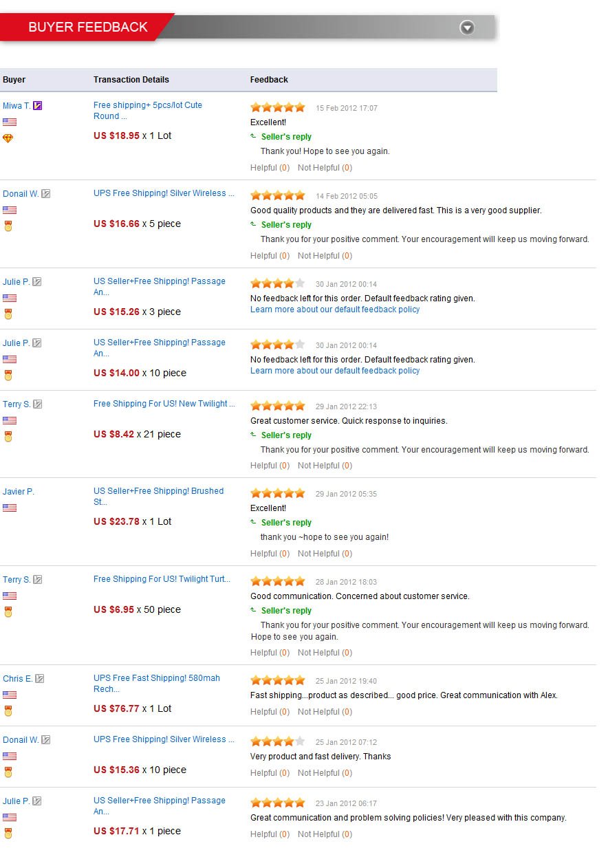This screenshot has height=868, width=608.
Task: Click the 'Feedback' column header
Action: 269,80
